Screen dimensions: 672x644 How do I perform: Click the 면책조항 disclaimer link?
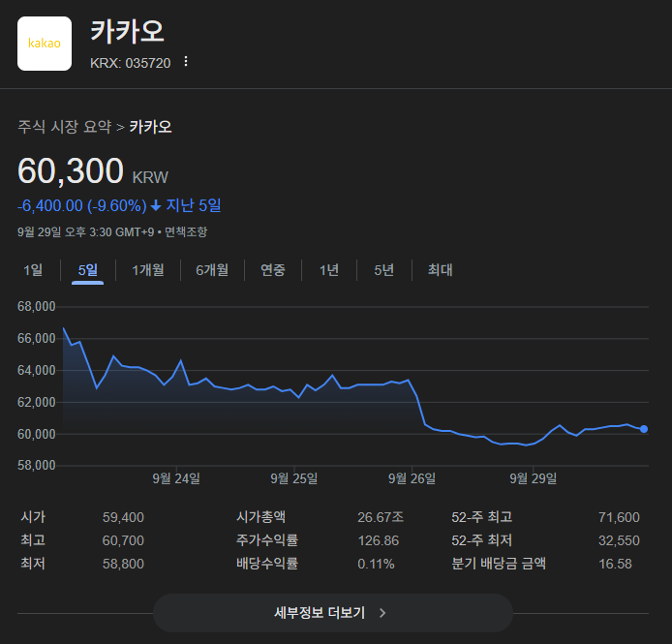coord(186,232)
